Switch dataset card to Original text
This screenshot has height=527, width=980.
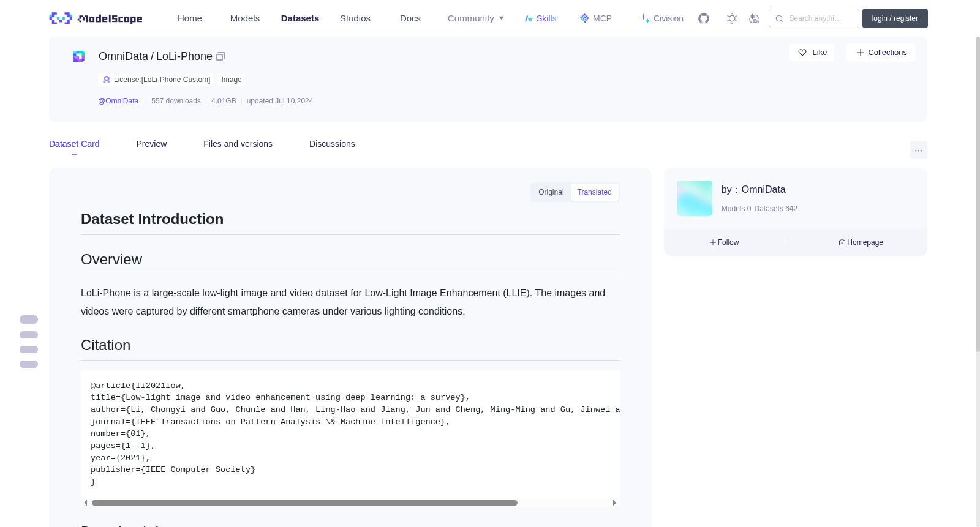point(551,192)
